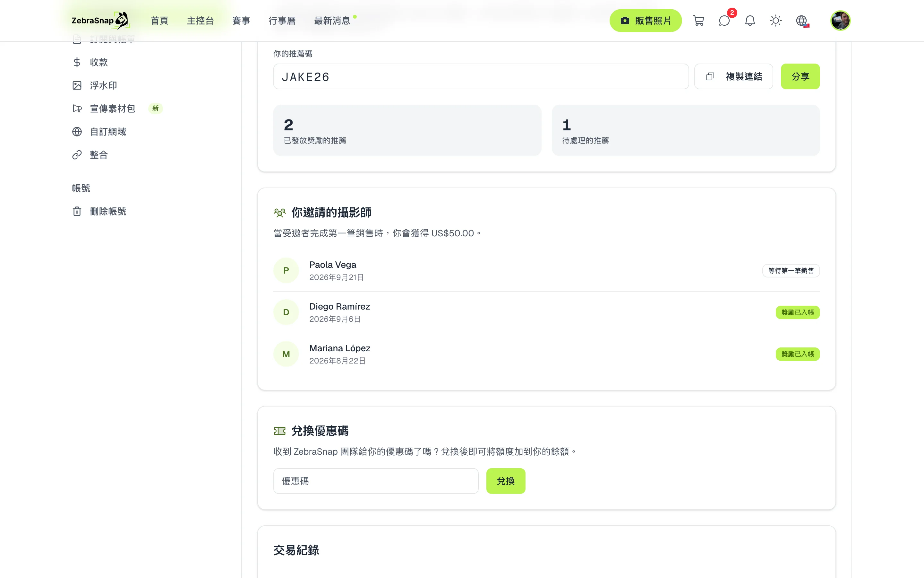The image size is (924, 578).
Task: Click the green 分享 button
Action: 800,76
